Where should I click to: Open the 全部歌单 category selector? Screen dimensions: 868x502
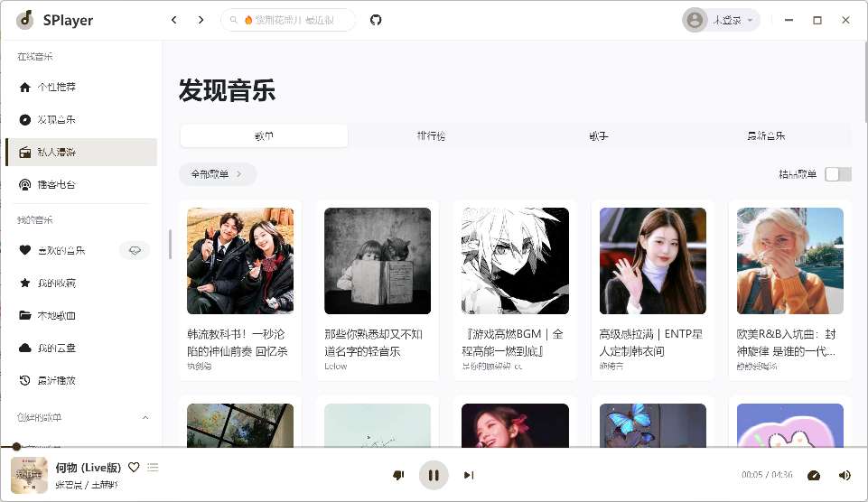(217, 174)
